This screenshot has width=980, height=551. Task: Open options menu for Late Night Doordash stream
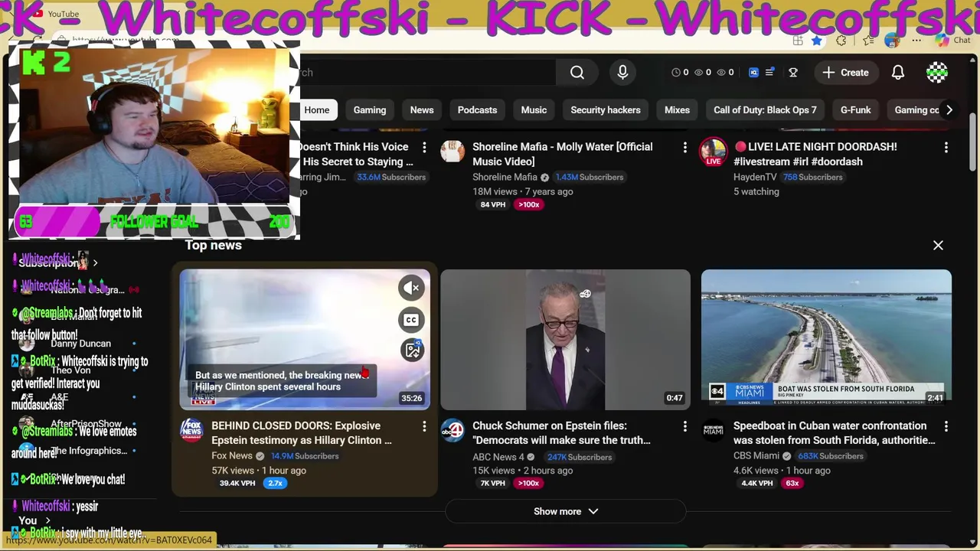tap(946, 147)
